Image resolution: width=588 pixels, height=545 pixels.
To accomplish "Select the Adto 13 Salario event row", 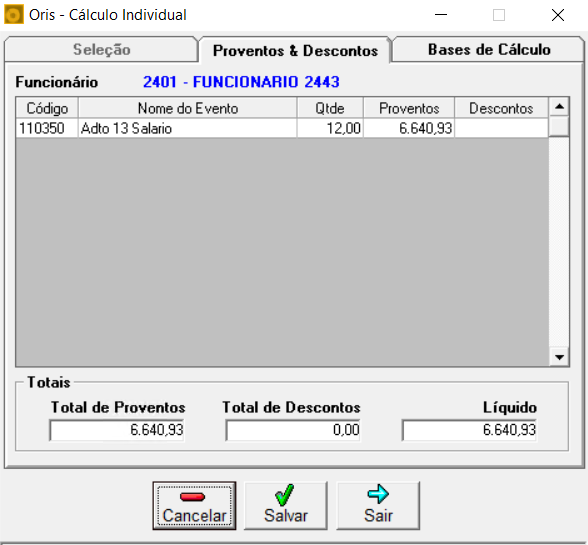I will point(282,128).
